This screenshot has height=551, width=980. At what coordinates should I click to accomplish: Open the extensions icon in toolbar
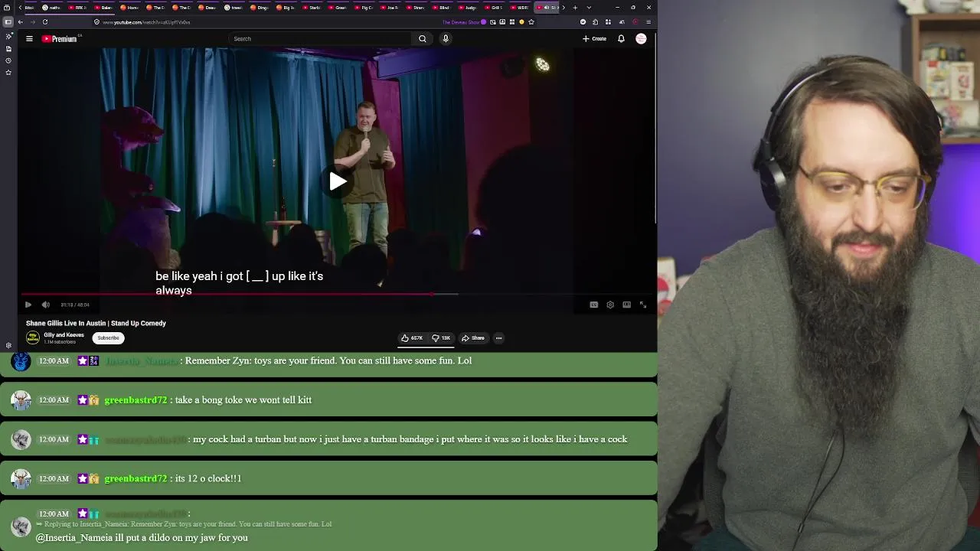(x=595, y=22)
